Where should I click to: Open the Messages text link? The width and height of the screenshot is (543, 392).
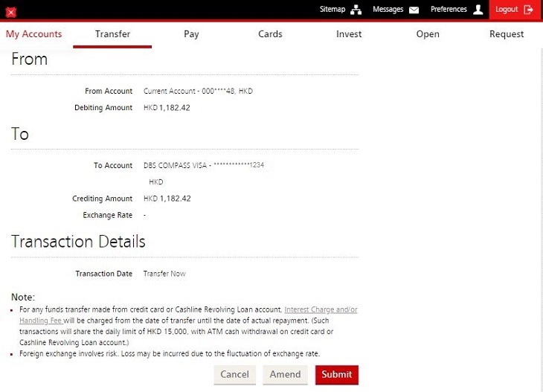click(388, 10)
